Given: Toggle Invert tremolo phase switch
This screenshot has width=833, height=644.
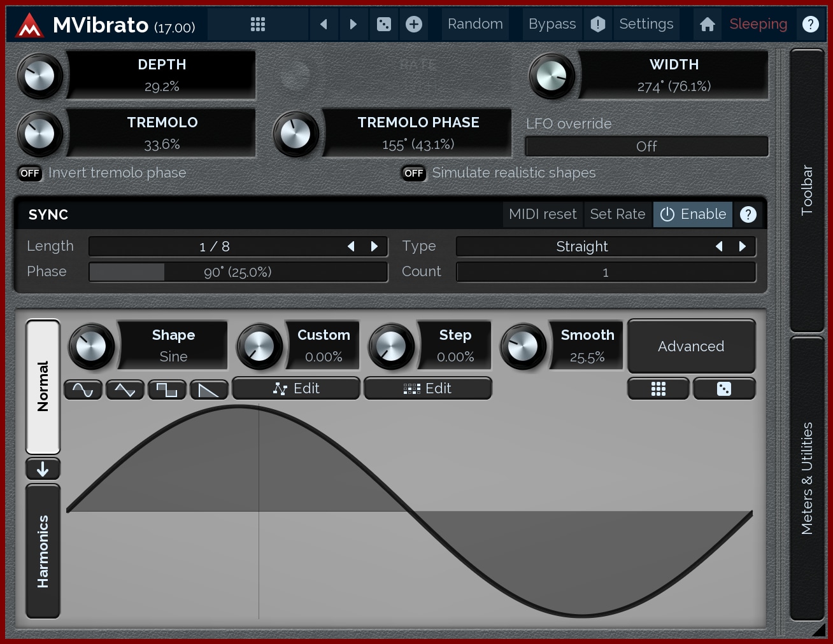Looking at the screenshot, I should point(30,173).
